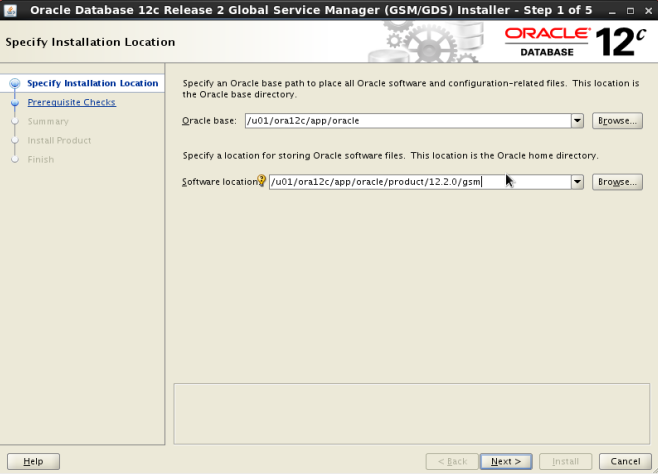Image resolution: width=658 pixels, height=474 pixels.
Task: Open the Help button
Action: pos(33,461)
